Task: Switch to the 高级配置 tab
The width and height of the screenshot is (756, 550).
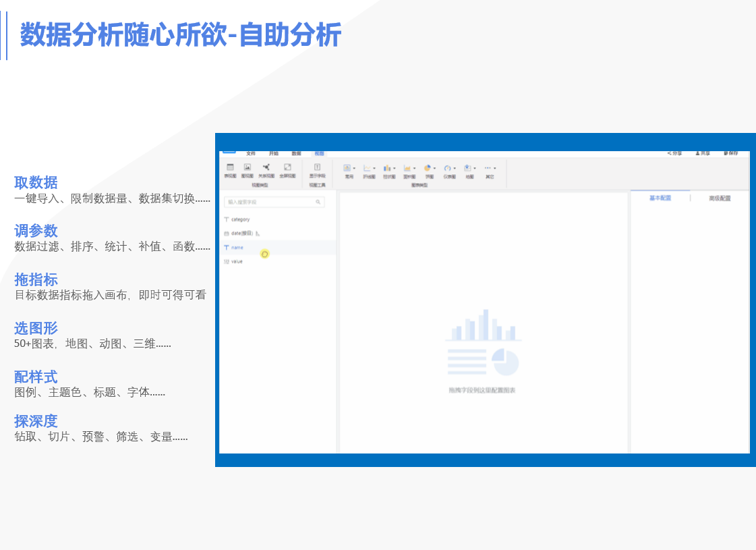Action: (x=720, y=198)
